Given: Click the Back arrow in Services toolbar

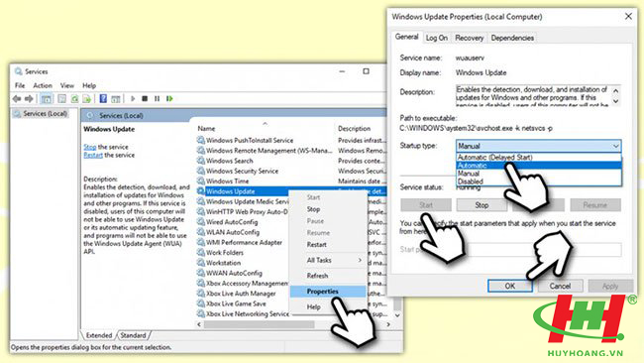Looking at the screenshot, I should pos(17,98).
